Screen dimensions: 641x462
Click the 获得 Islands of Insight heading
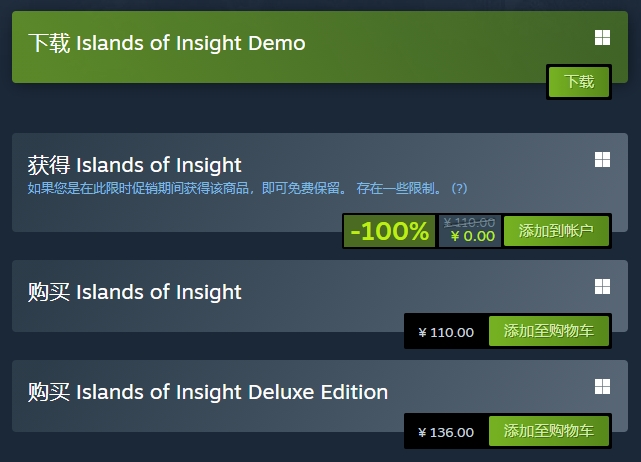134,165
